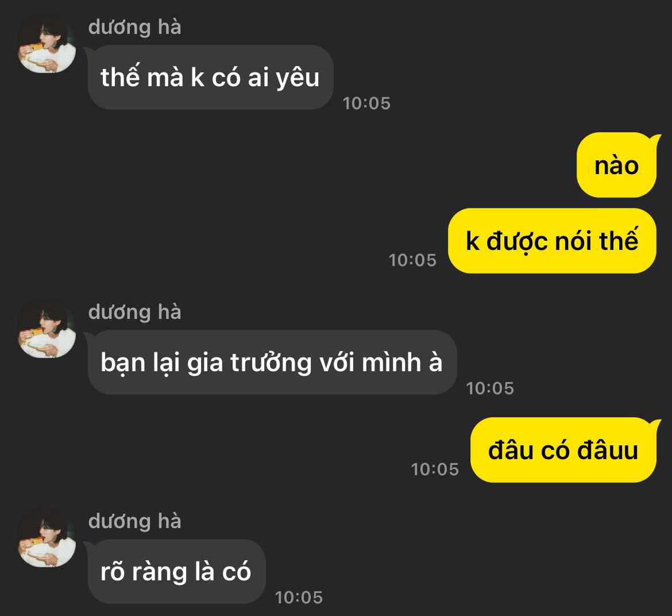Tap the tail of the 'nào' bubble
The width and height of the screenshot is (672, 616).
pyautogui.click(x=655, y=140)
